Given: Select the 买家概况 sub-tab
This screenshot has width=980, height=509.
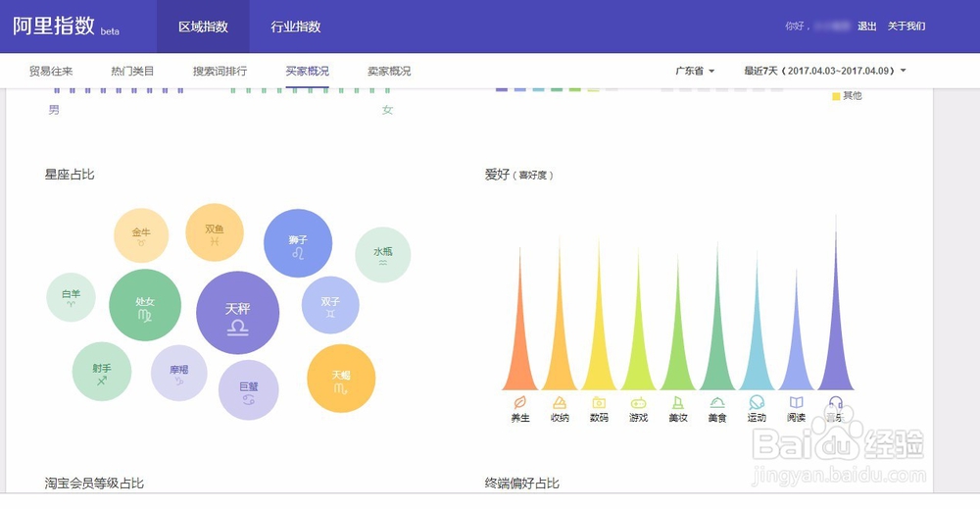Looking at the screenshot, I should [x=308, y=71].
